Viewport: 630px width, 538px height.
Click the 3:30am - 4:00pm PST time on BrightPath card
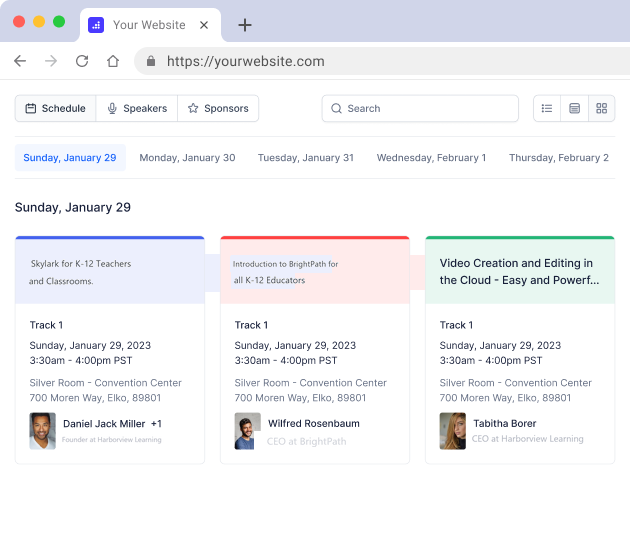point(286,360)
